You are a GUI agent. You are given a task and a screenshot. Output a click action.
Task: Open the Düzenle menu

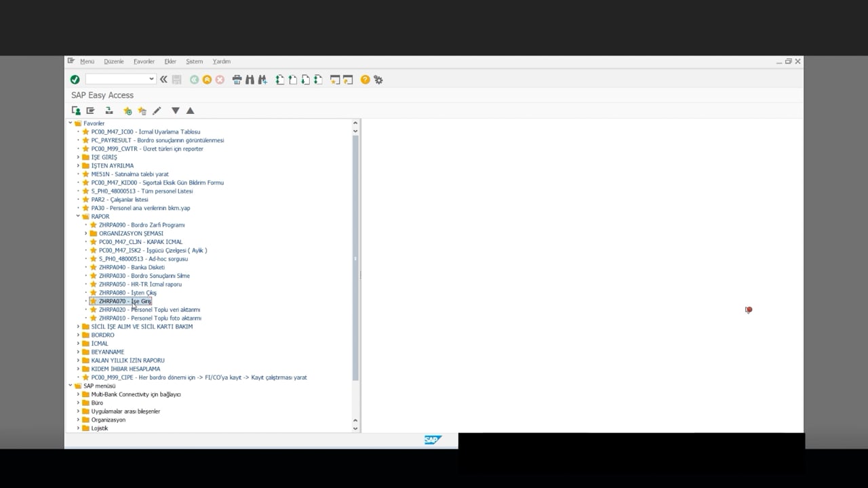tap(114, 61)
